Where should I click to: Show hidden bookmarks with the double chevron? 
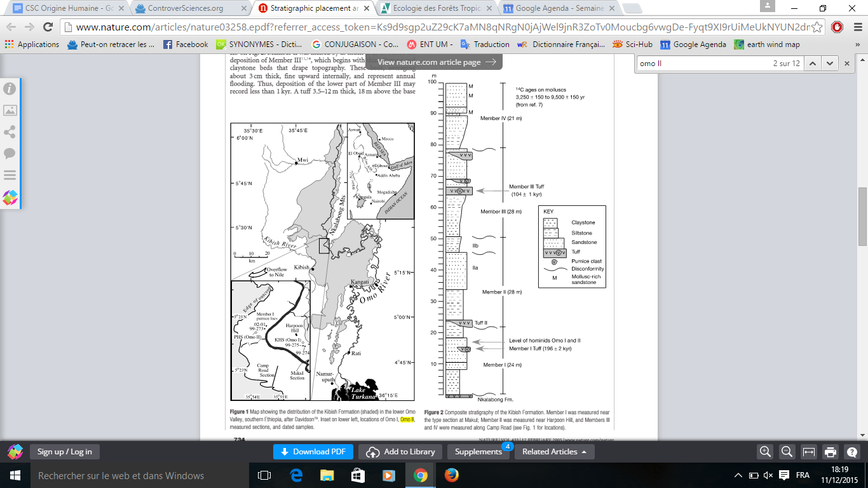(856, 44)
